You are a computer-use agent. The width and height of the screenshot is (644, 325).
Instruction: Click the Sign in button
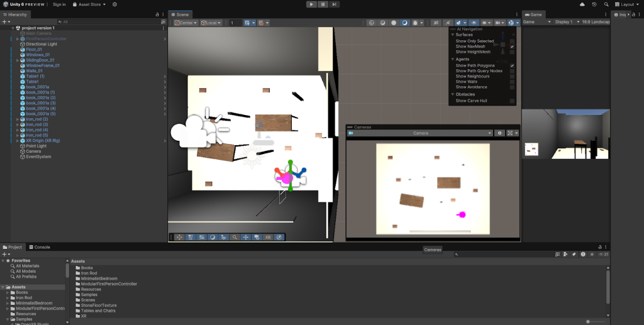59,4
